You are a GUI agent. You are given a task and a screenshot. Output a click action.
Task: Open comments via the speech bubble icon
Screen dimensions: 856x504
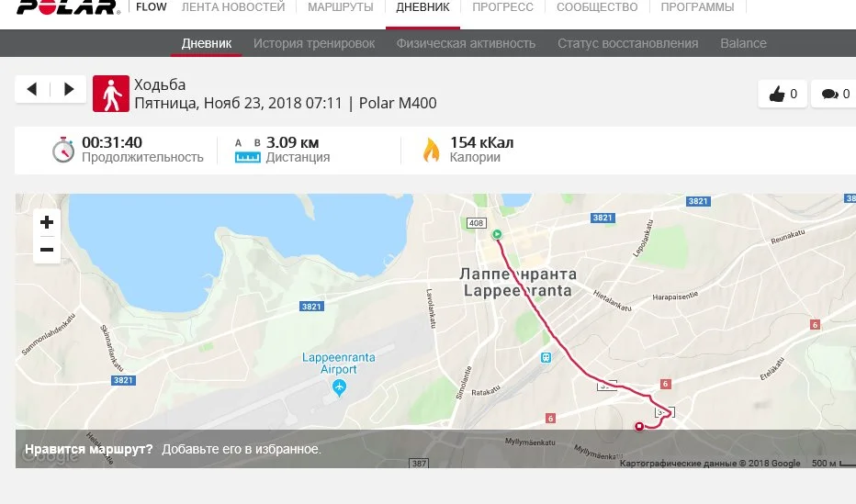[x=834, y=94]
